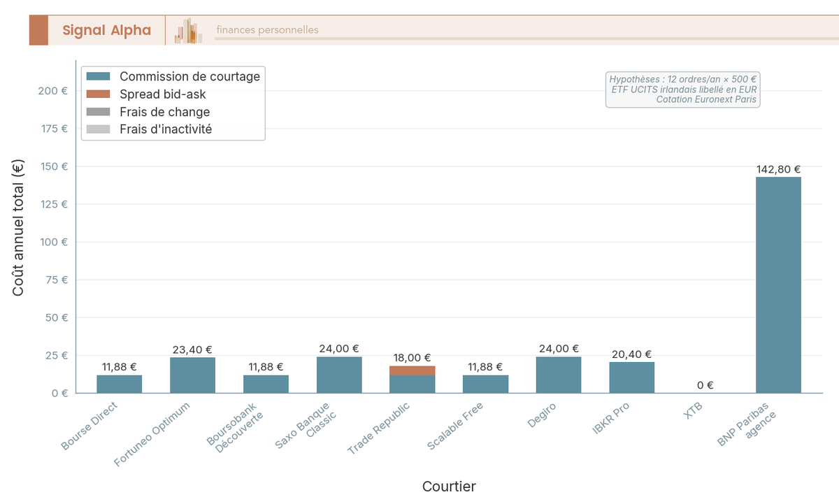Click the bar chart icon in header
The width and height of the screenshot is (839, 504).
tap(189, 31)
